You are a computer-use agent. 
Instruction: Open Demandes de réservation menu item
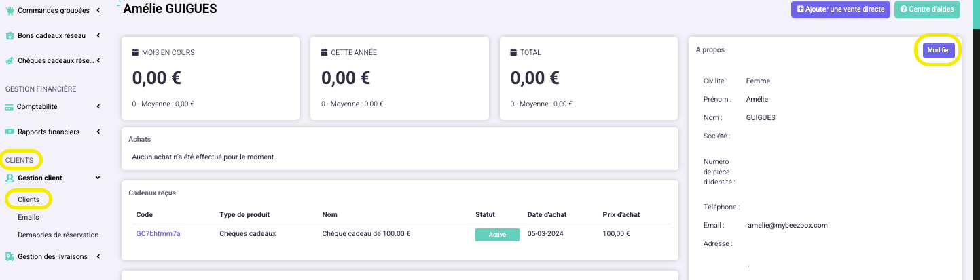point(58,235)
